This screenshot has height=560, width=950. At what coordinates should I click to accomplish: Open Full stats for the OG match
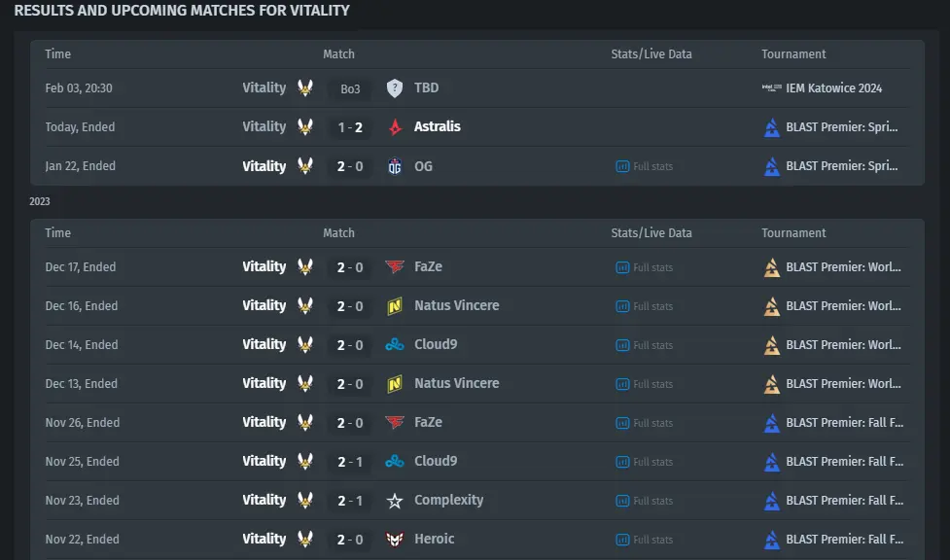tap(645, 166)
